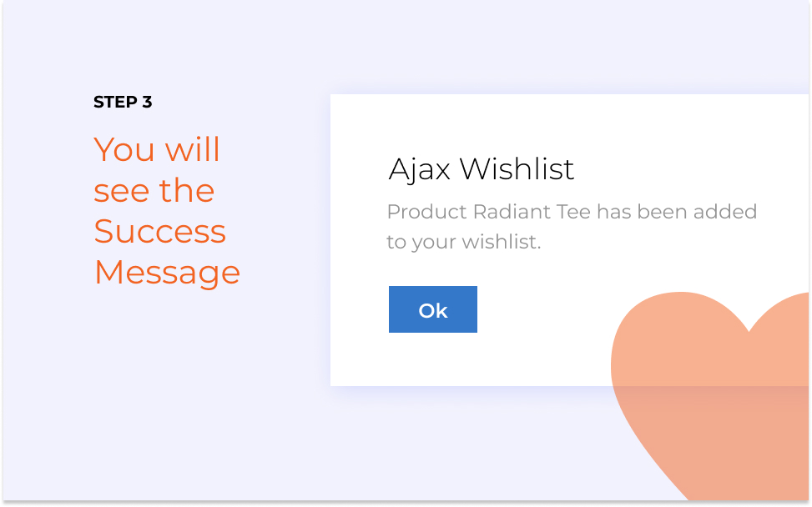This screenshot has width=812, height=507.
Task: Click "has been added" in the message
Action: coord(677,212)
